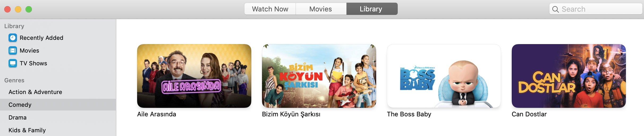The width and height of the screenshot is (644, 136).
Task: Switch to the Movies tab
Action: point(321,9)
